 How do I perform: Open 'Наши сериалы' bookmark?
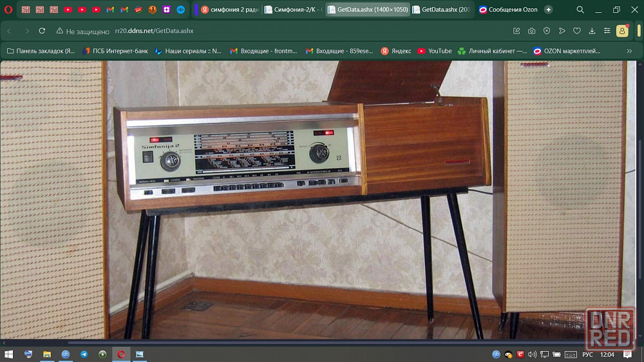pos(188,51)
